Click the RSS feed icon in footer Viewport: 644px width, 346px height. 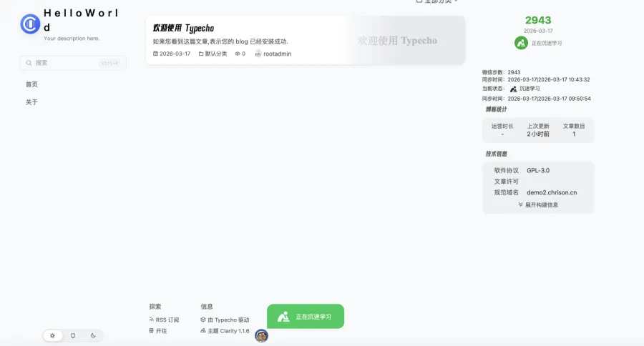[x=152, y=320]
